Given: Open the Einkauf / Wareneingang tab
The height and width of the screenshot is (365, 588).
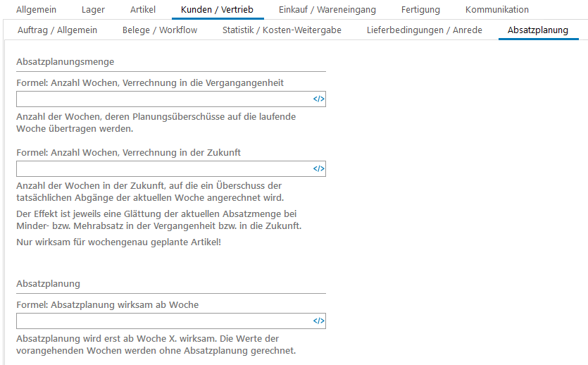Looking at the screenshot, I should [327, 10].
